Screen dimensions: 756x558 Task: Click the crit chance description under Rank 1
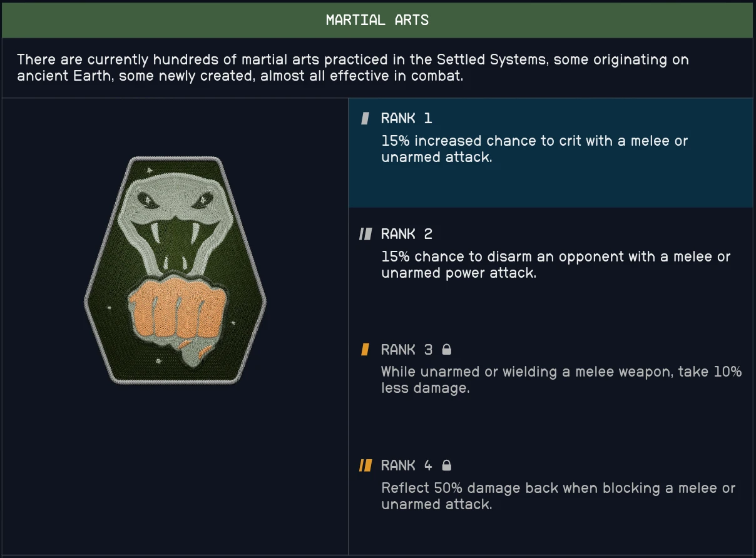coord(534,149)
